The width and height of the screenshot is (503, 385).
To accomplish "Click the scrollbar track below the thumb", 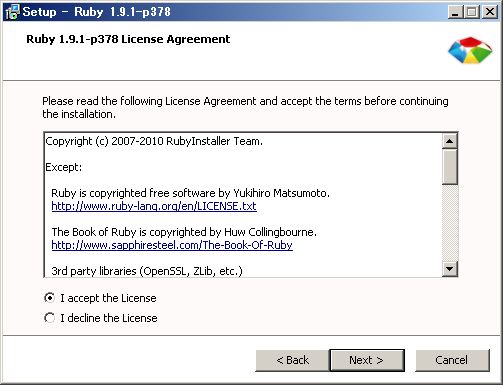I will pyautogui.click(x=449, y=223).
